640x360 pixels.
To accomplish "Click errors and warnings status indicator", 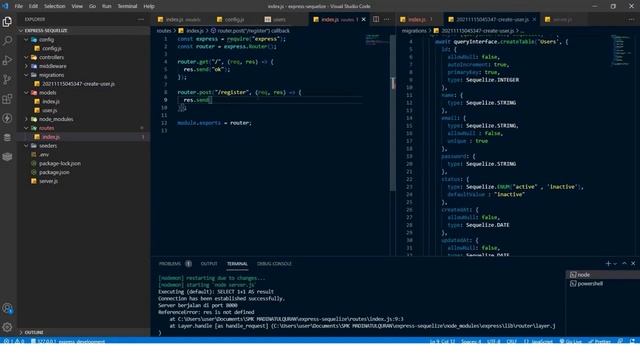I will (x=14, y=341).
